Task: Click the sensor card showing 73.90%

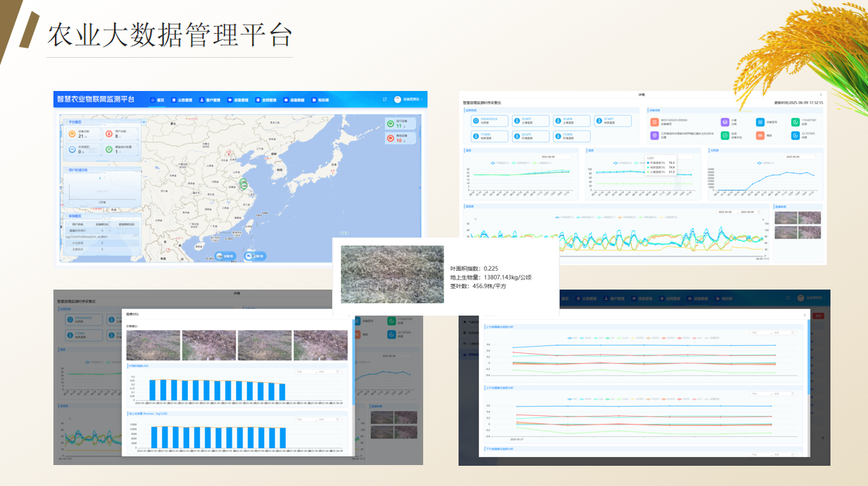Action: 571,136
